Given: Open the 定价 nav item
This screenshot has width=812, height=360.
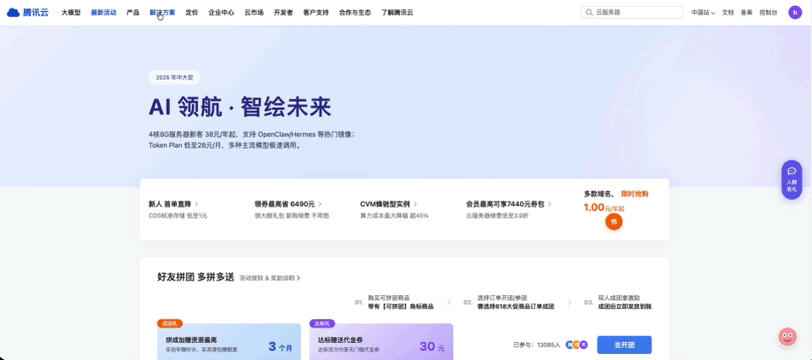Looking at the screenshot, I should (192, 12).
